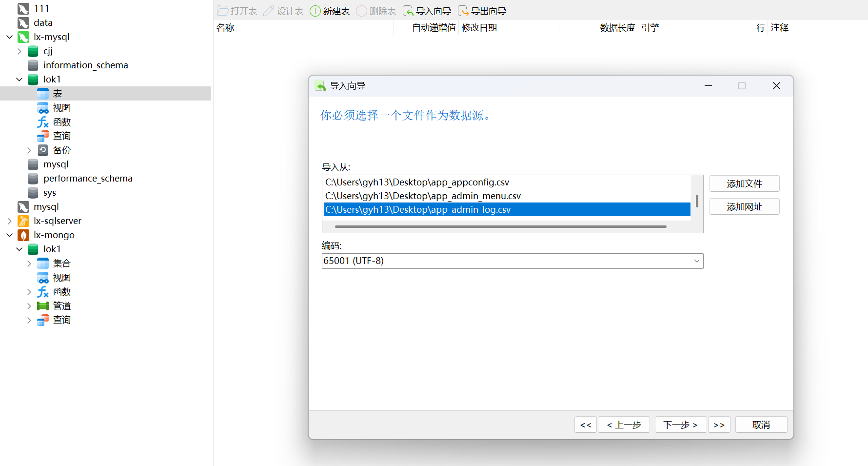This screenshot has height=466, width=868.
Task: Select app_appconfig.csv in the import list
Action: click(x=417, y=182)
